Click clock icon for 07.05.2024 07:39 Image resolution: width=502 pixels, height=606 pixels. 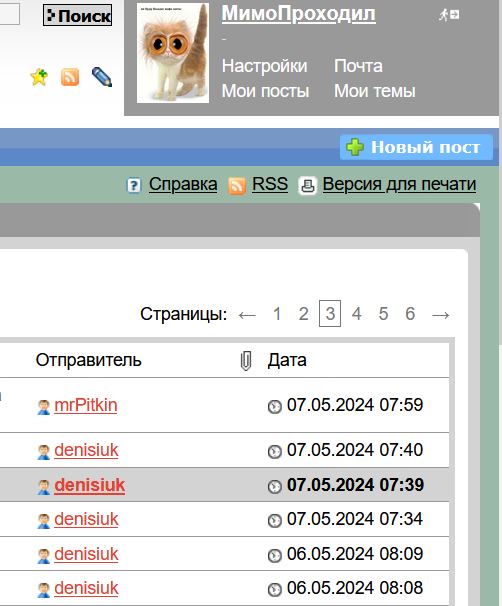pyautogui.click(x=275, y=486)
